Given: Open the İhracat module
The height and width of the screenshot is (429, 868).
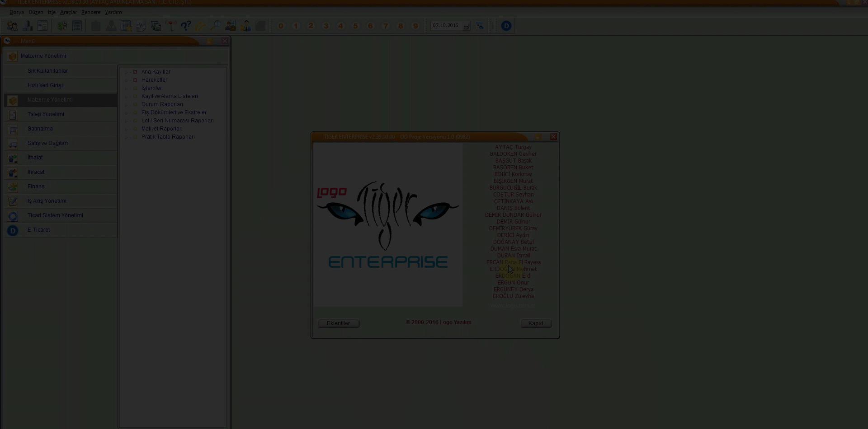Looking at the screenshot, I should point(61,172).
